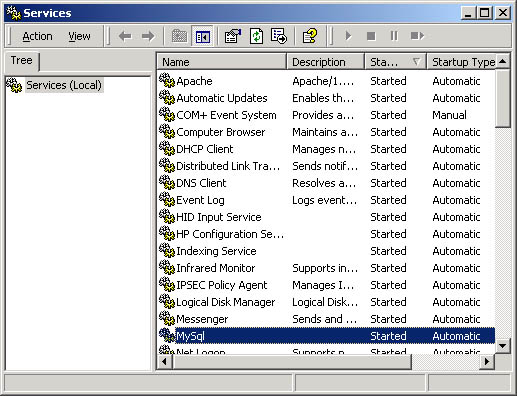
Task: Select the Infrared Monitor service icon
Action: click(167, 268)
